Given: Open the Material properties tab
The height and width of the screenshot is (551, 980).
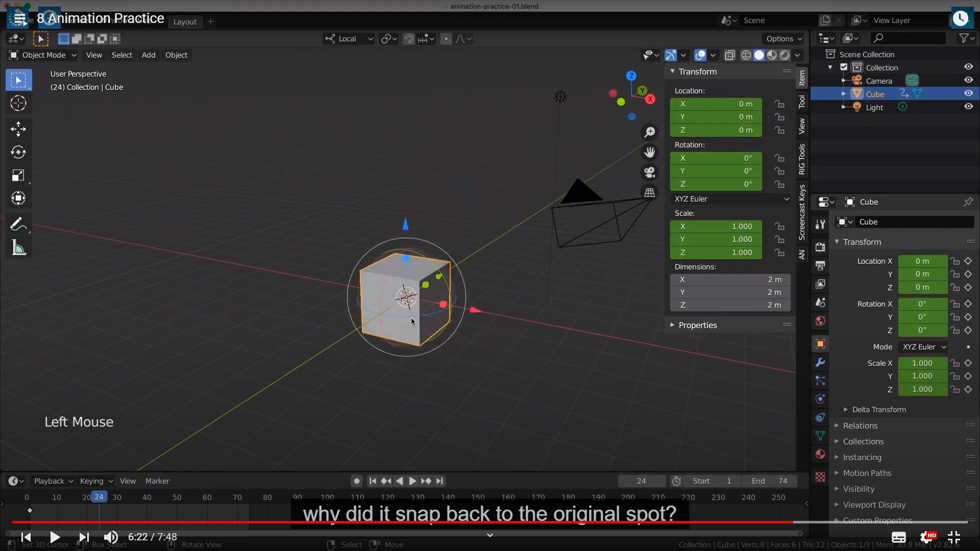Looking at the screenshot, I should pos(820,454).
